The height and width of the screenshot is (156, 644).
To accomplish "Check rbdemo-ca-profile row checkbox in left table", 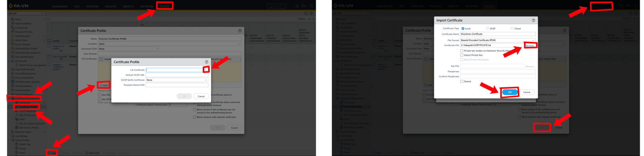I will coord(49,46).
